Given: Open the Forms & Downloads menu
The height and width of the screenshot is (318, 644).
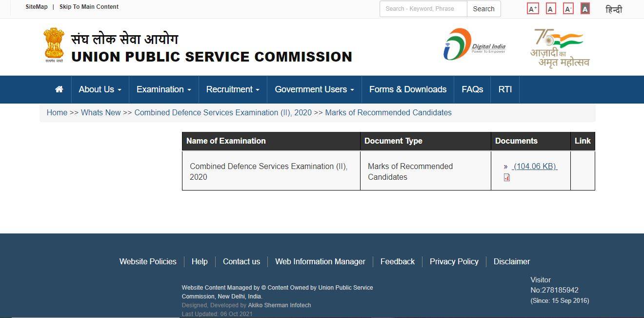Looking at the screenshot, I should (408, 89).
